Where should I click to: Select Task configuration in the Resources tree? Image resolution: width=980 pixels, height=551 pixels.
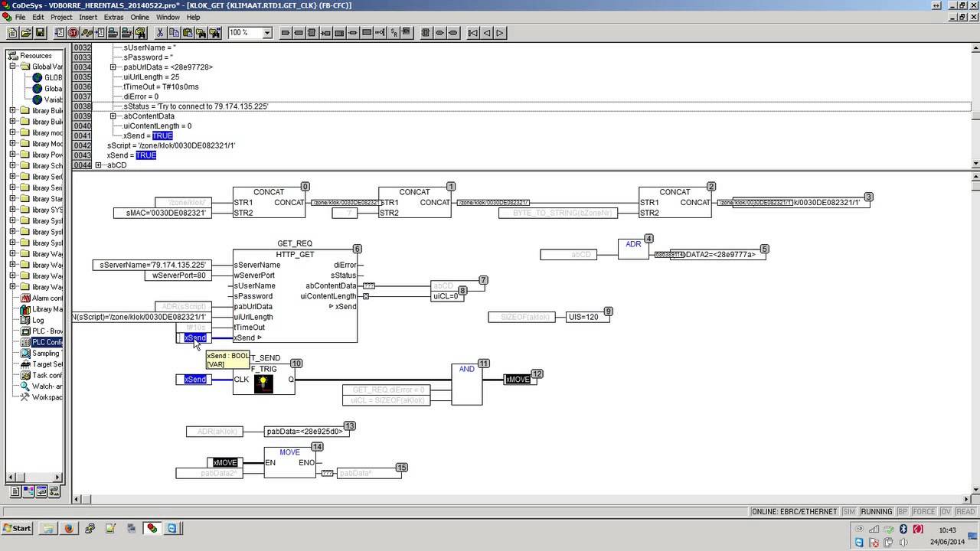point(47,375)
